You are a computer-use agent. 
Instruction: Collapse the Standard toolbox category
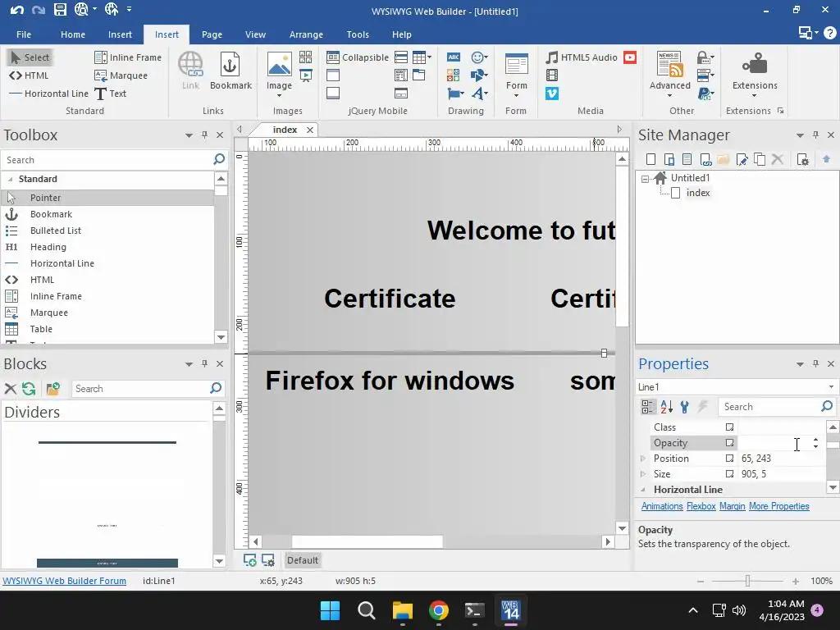coord(10,179)
